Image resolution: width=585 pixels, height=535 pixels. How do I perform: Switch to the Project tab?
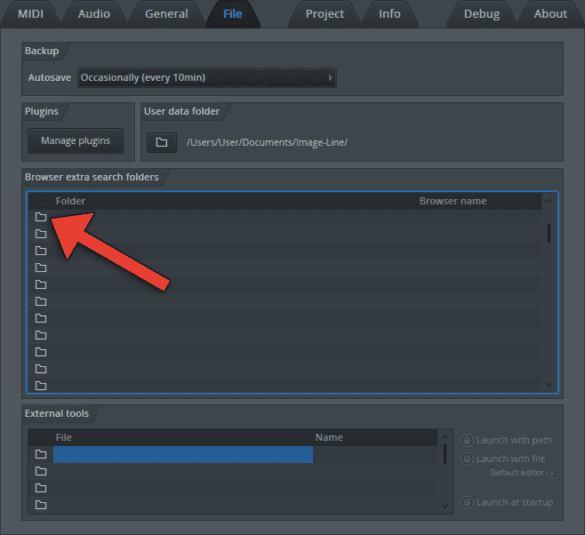(325, 14)
